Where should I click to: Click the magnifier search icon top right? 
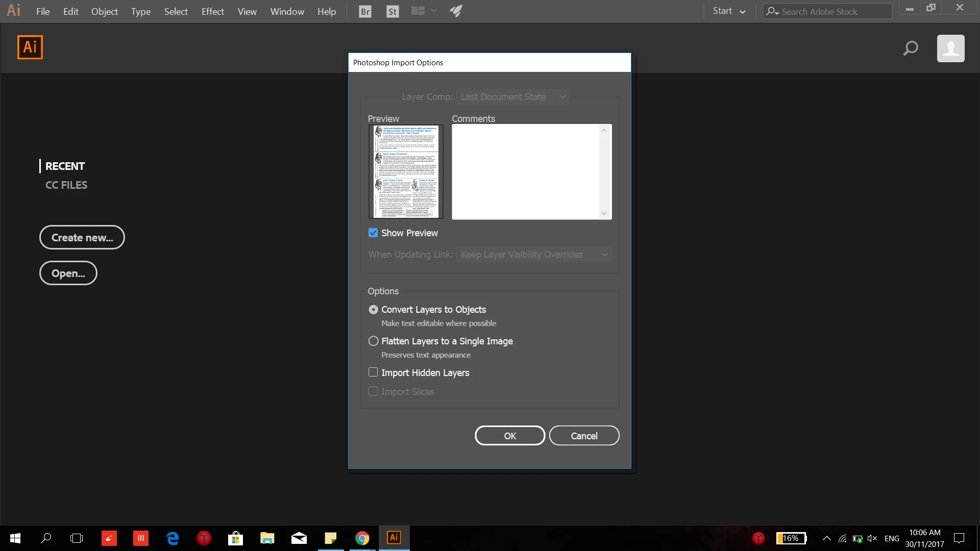coord(911,48)
